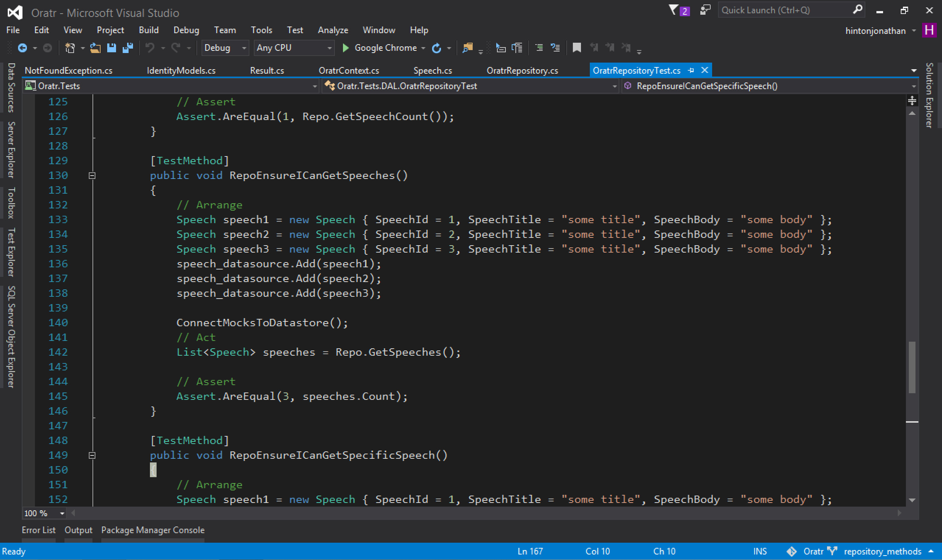The height and width of the screenshot is (560, 942).
Task: Click the Comment selected lines icon
Action: 540,48
